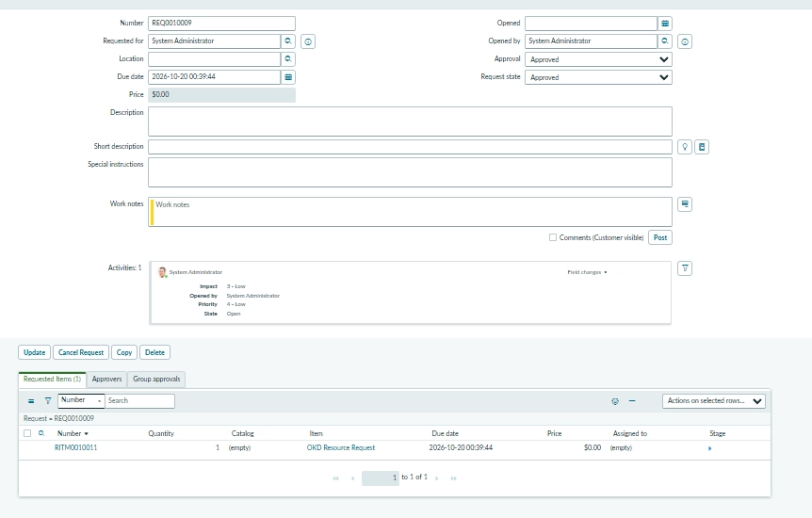The width and height of the screenshot is (812, 518).
Task: Sort by Due date column header
Action: pyautogui.click(x=445, y=433)
